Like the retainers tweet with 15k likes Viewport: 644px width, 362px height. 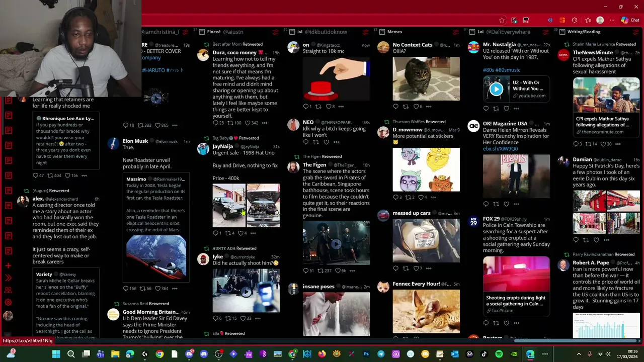click(67, 175)
